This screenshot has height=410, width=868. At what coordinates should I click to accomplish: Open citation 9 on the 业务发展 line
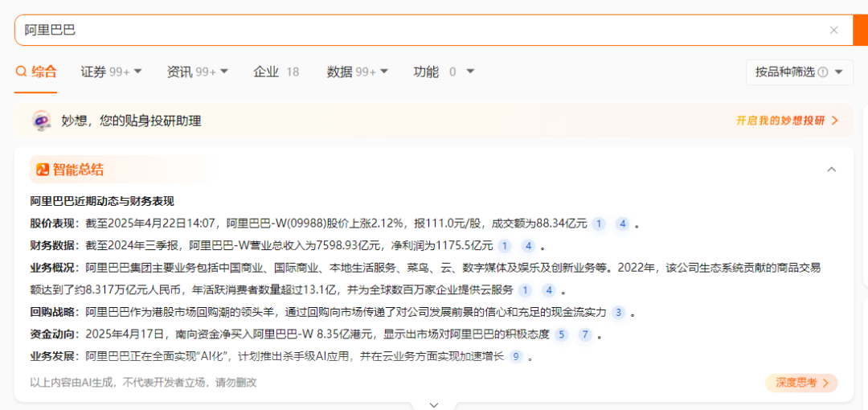point(516,357)
